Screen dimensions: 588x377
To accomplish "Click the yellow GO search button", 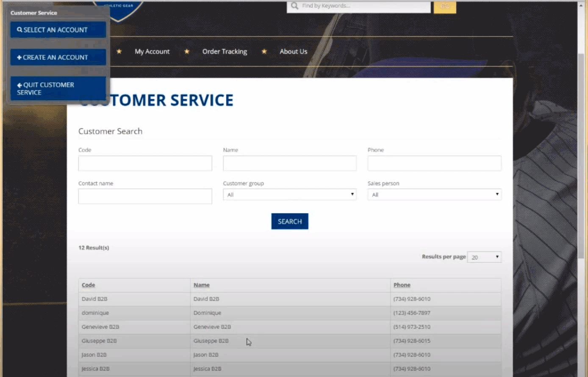I will [x=445, y=6].
